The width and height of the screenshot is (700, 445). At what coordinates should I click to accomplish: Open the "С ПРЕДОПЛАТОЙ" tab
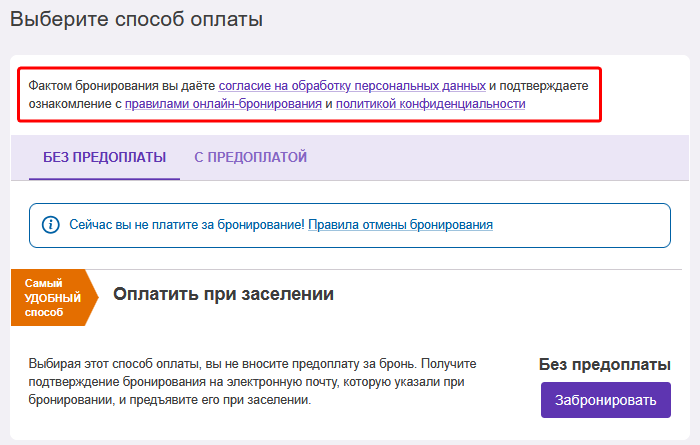(x=250, y=157)
